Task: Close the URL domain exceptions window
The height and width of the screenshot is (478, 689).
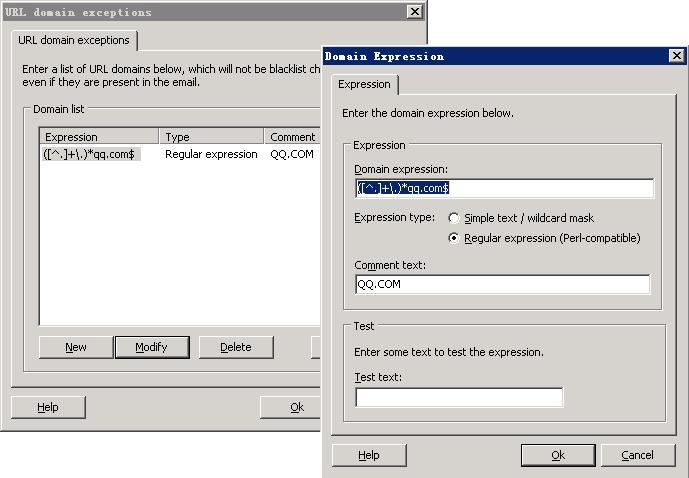Action: (414, 12)
